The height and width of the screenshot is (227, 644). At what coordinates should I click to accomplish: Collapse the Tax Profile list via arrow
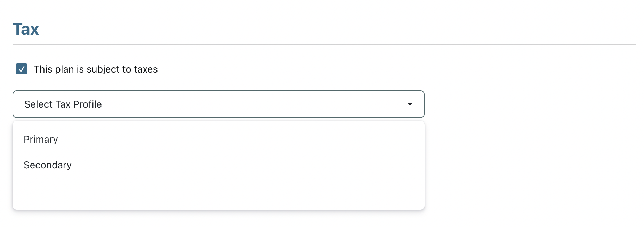410,104
